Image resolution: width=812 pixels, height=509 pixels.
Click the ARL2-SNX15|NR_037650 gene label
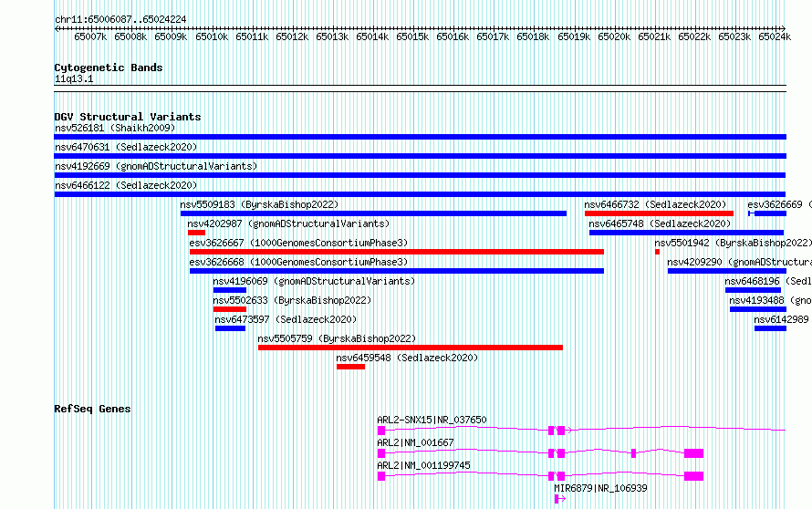pos(432,420)
